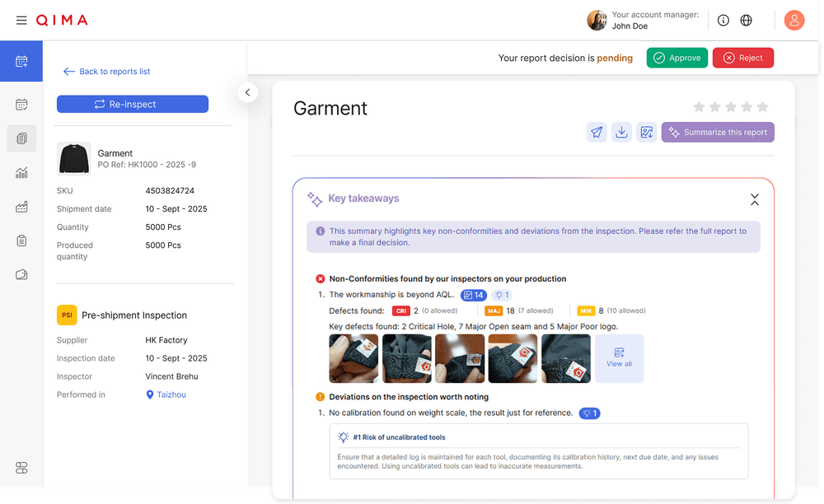
Task: Expand the 14 photos badge
Action: pyautogui.click(x=473, y=295)
